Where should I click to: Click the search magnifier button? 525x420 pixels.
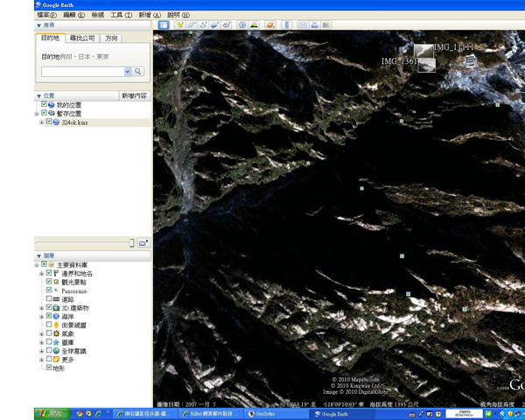tap(138, 71)
